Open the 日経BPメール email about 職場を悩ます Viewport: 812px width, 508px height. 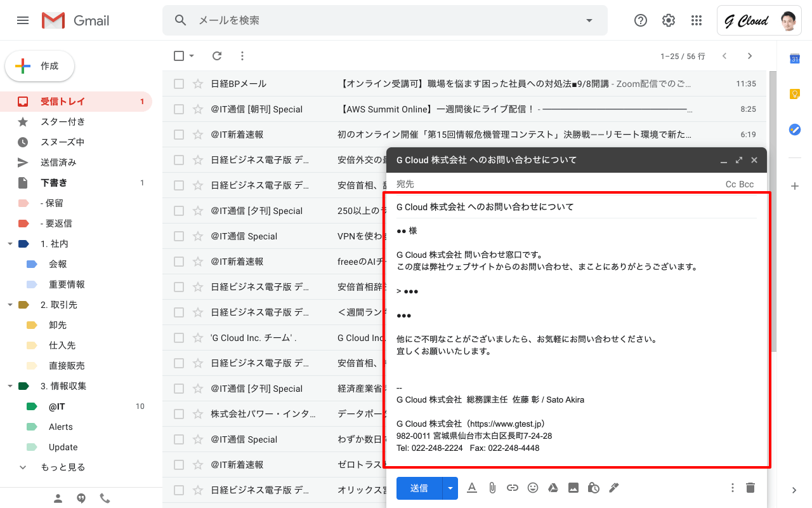[464, 84]
